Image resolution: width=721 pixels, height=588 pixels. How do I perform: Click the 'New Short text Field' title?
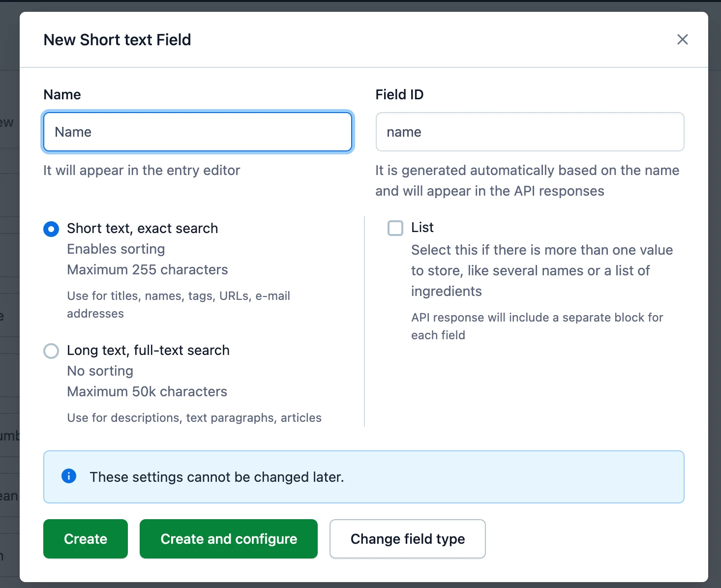(x=117, y=40)
